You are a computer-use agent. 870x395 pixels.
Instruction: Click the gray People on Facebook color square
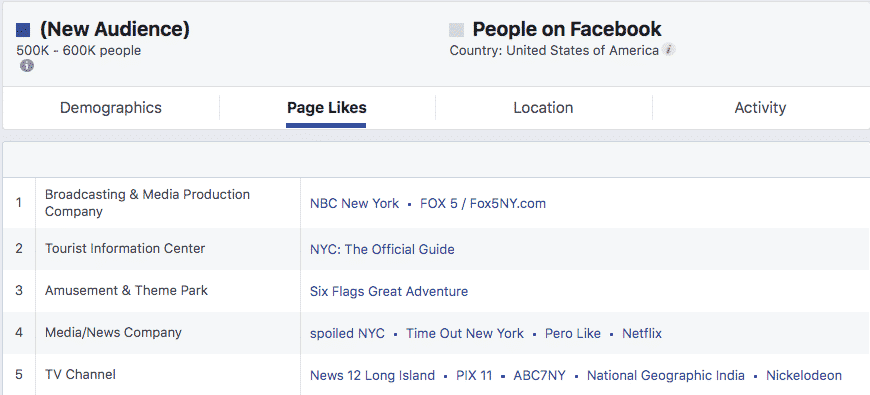point(456,29)
